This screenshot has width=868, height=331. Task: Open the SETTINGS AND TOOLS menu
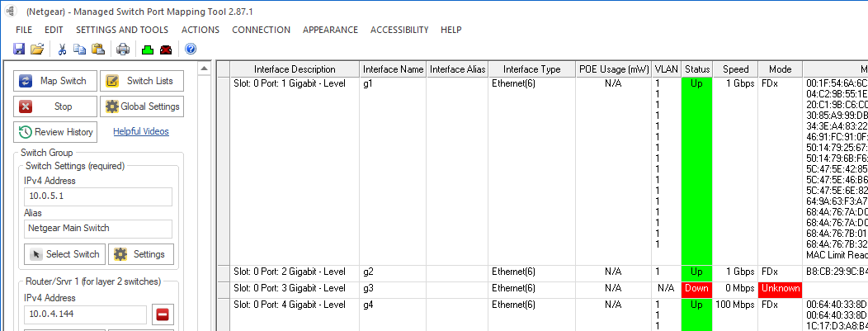(122, 30)
